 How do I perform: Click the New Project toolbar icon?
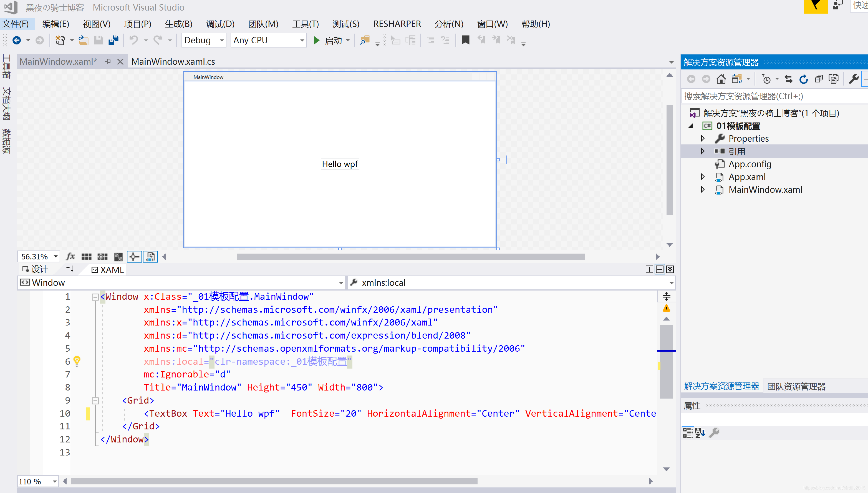(x=60, y=40)
